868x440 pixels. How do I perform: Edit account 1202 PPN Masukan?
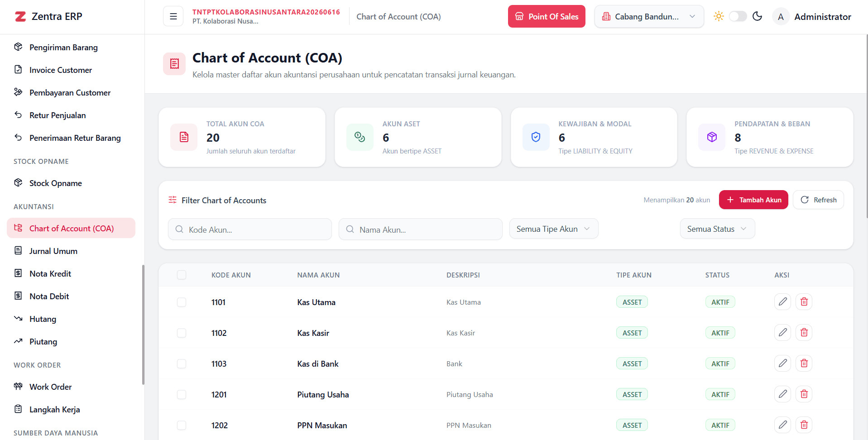(782, 425)
